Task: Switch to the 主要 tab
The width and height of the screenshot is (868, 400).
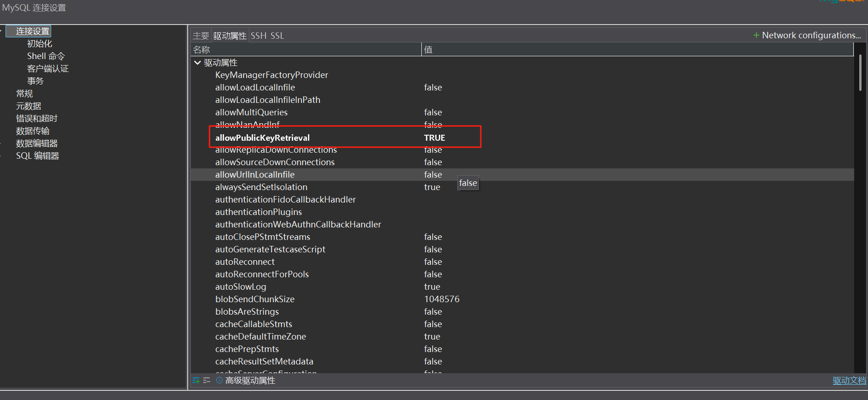Action: (x=201, y=36)
